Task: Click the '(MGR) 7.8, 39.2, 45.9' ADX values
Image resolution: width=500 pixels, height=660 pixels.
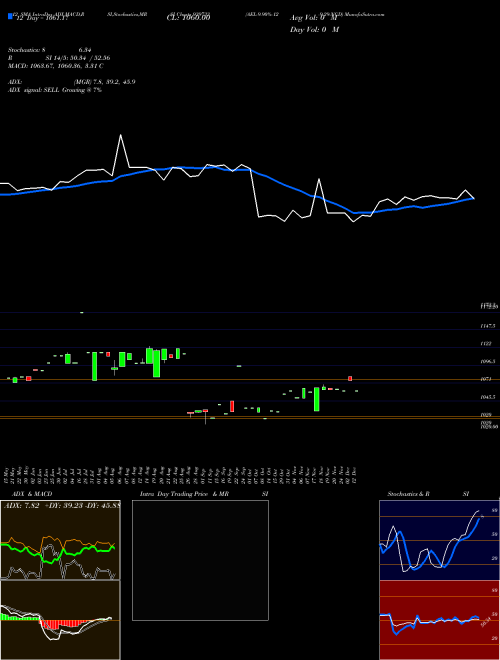Action: (104, 82)
